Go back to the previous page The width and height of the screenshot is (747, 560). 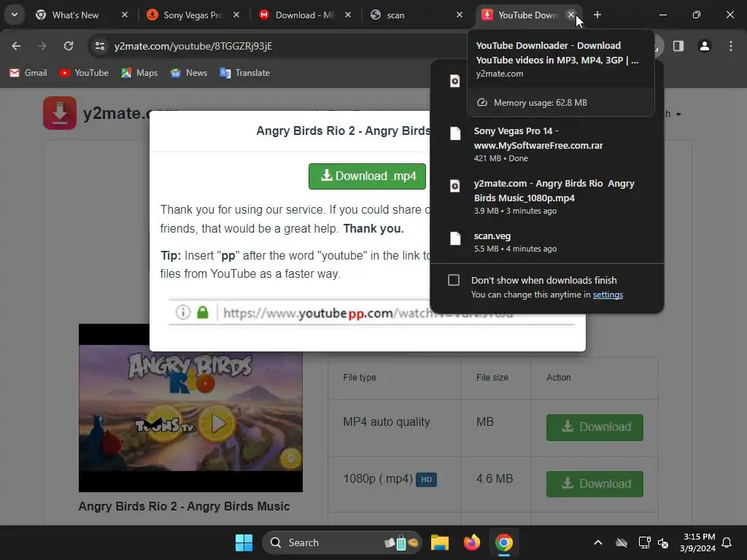(x=16, y=46)
